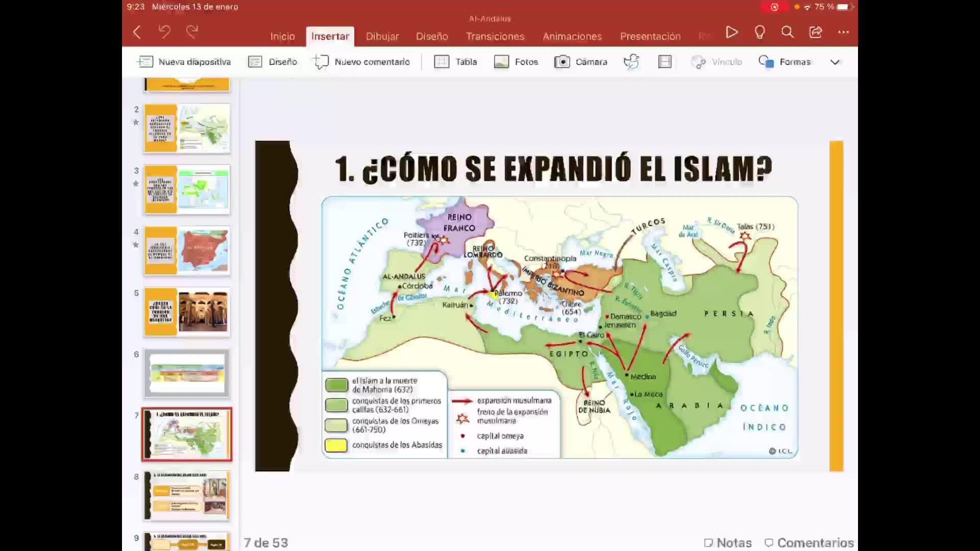Select slide 5 mosque thumbnail
This screenshot has height=551, width=980.
point(187,312)
